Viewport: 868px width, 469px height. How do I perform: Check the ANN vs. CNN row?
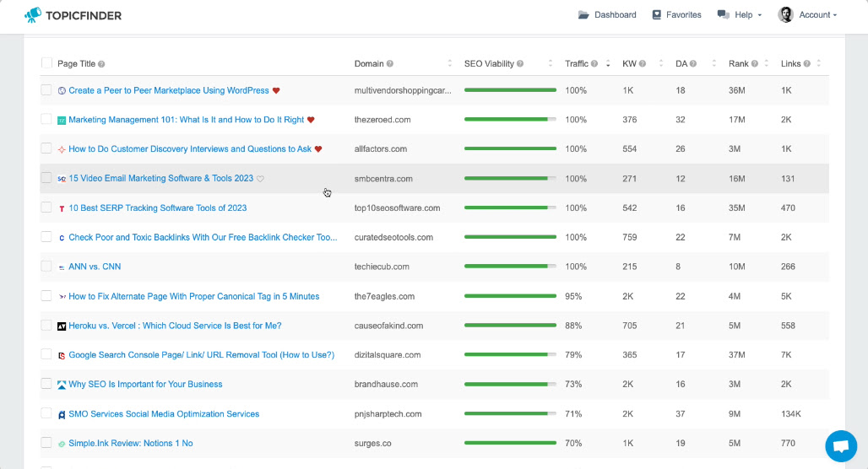(46, 266)
